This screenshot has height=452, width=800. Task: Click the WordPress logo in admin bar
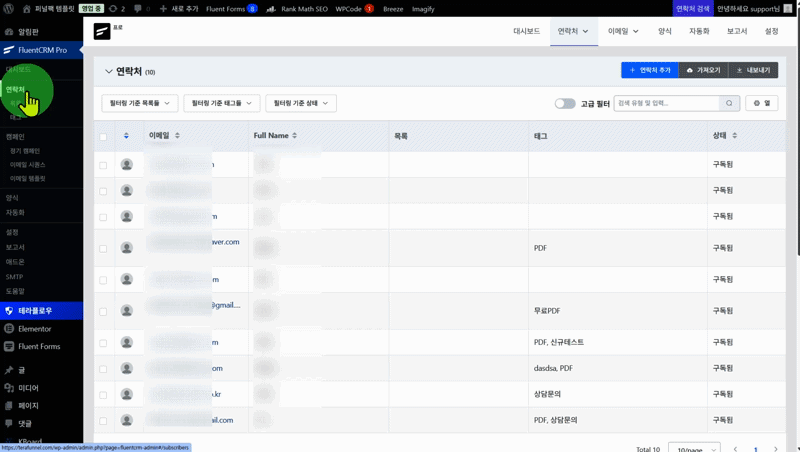(8, 8)
